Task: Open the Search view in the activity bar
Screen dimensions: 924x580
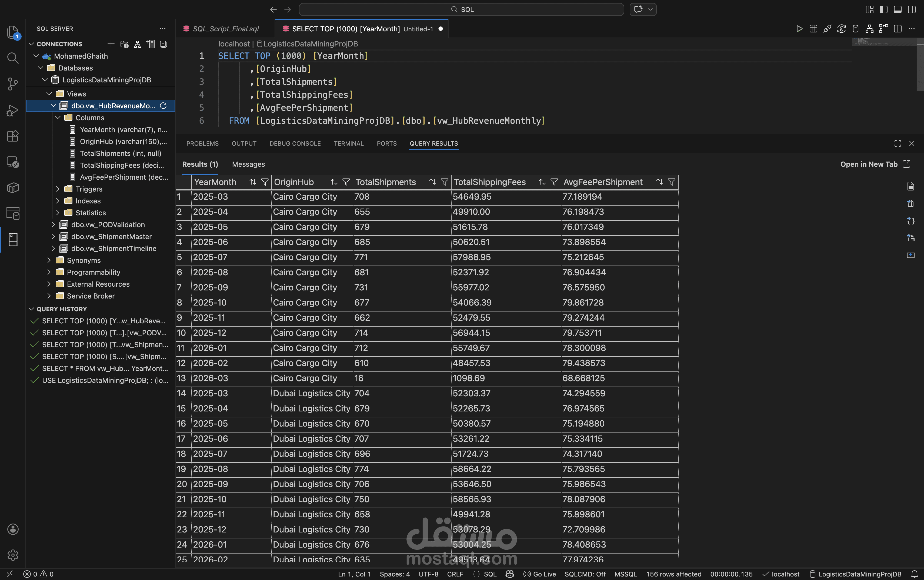Action: [13, 58]
